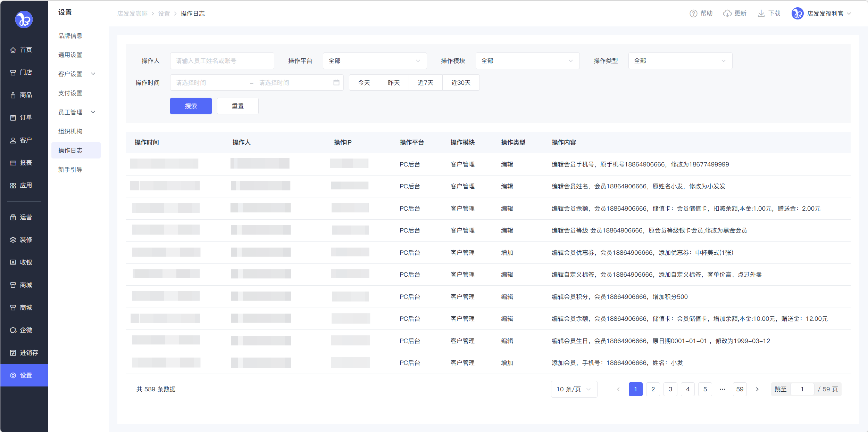Open the 装修 layers icon
This screenshot has width=868, height=432.
tap(13, 240)
